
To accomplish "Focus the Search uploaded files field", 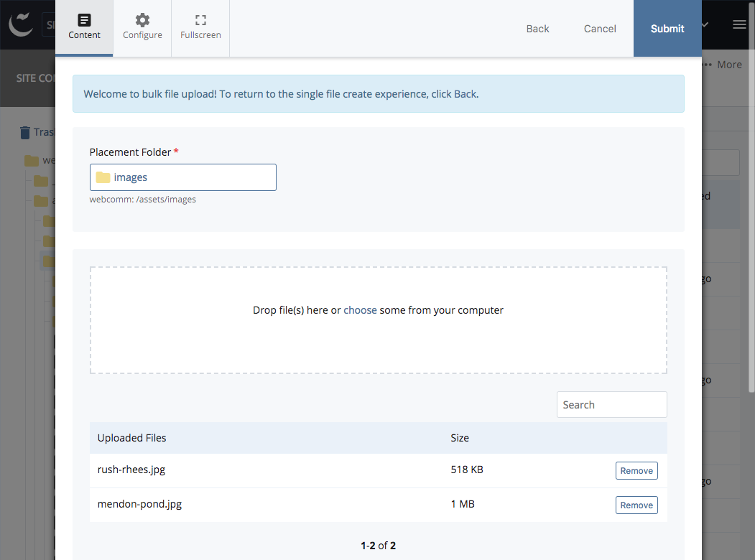I will [611, 405].
